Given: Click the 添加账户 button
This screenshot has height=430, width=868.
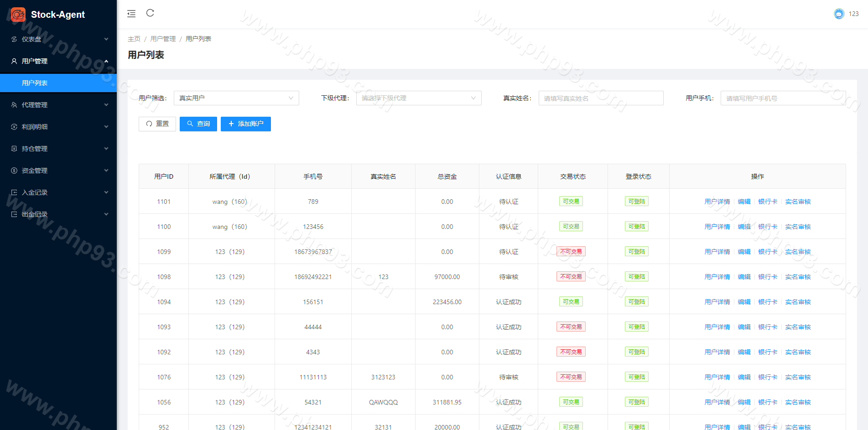Looking at the screenshot, I should [245, 124].
